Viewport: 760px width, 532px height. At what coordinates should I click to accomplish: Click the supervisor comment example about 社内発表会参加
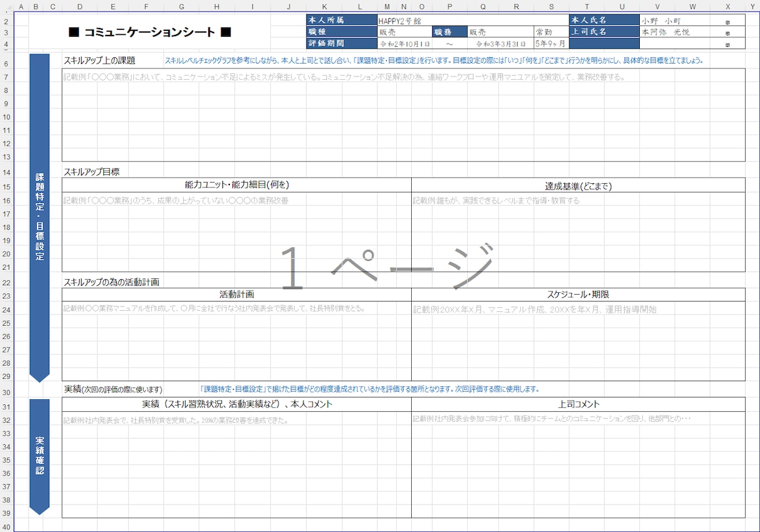coord(552,419)
